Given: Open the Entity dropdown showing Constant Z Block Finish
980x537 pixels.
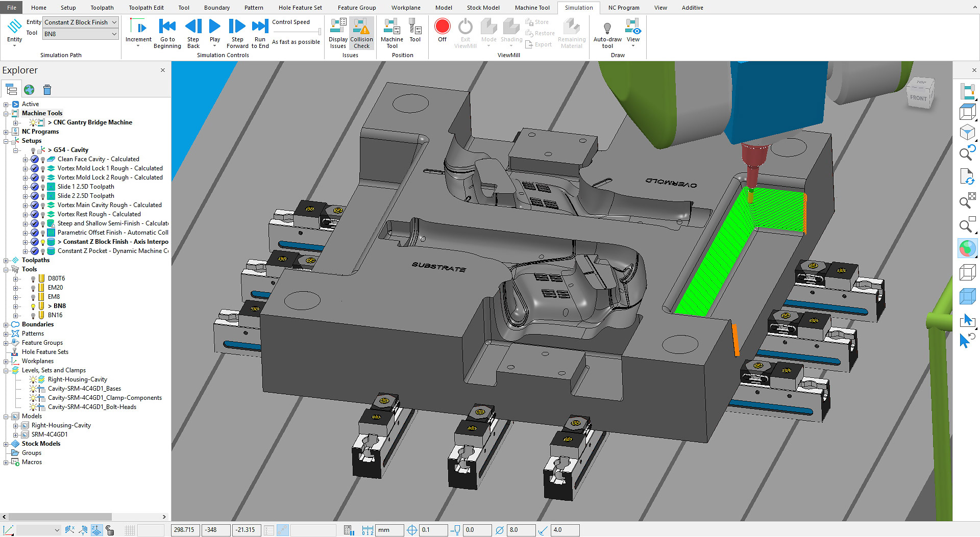Looking at the screenshot, I should pos(114,22).
